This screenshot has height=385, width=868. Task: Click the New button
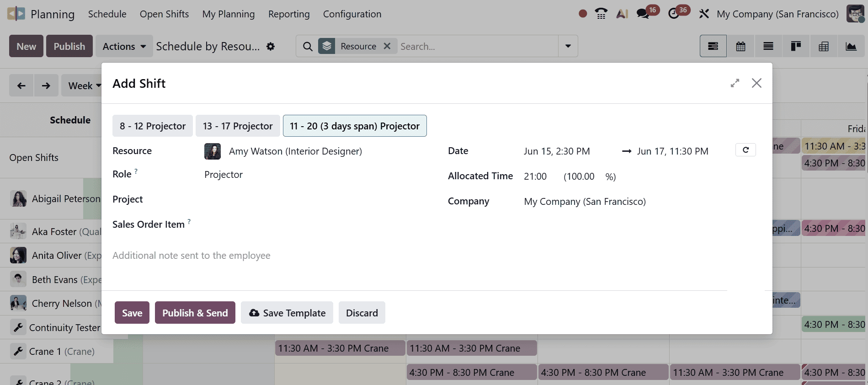26,46
